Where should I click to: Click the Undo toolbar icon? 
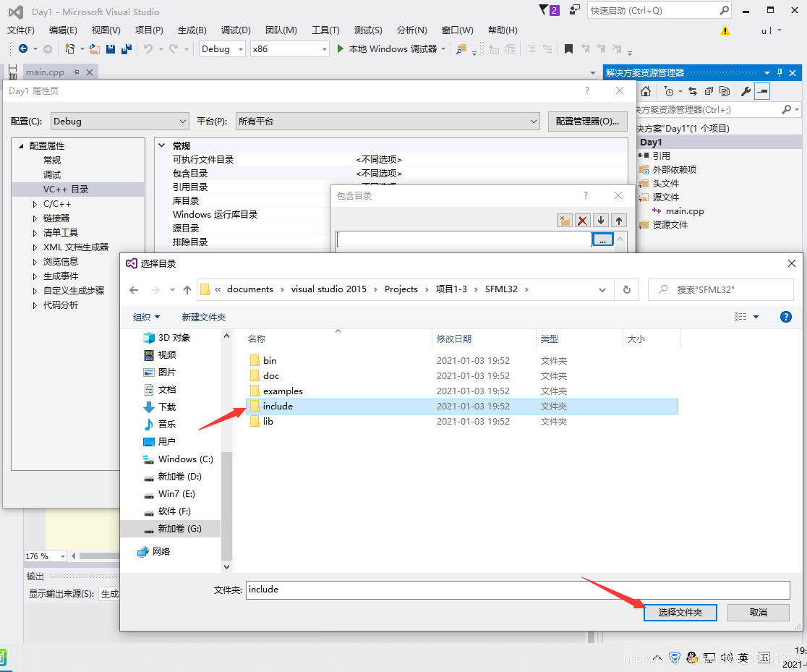point(148,49)
